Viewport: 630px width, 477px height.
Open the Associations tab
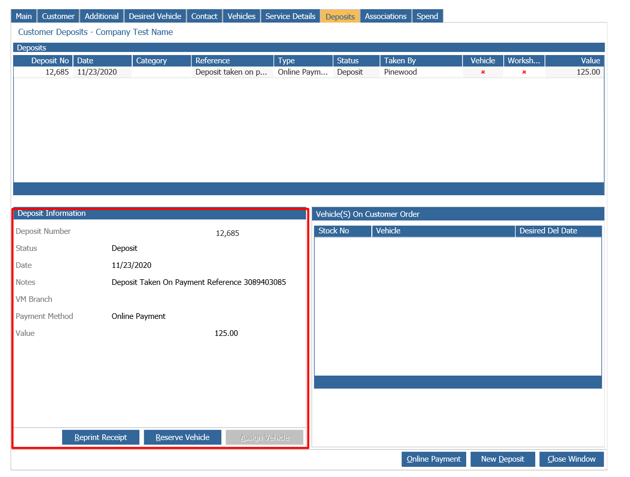click(x=386, y=16)
